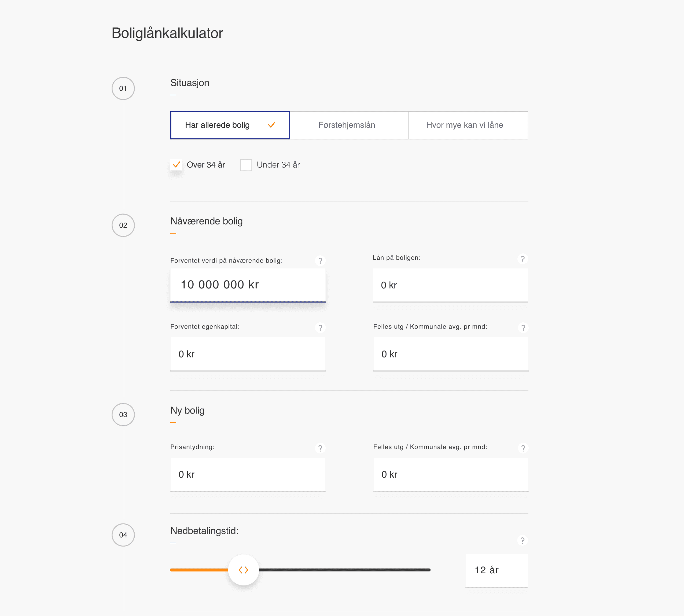Click the Prisantydning input field
Screen dimensions: 684x616
(x=248, y=474)
